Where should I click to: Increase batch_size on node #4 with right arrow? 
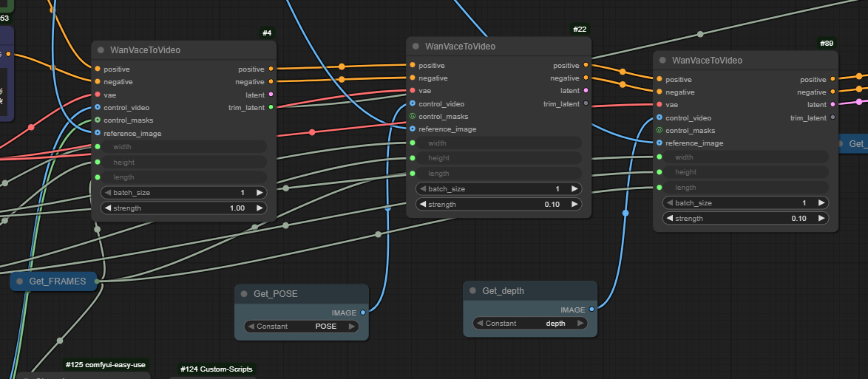(x=260, y=192)
